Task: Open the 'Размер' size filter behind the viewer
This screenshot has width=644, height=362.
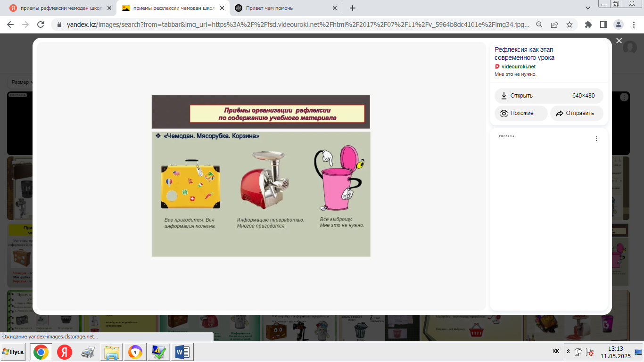Action: point(20,82)
